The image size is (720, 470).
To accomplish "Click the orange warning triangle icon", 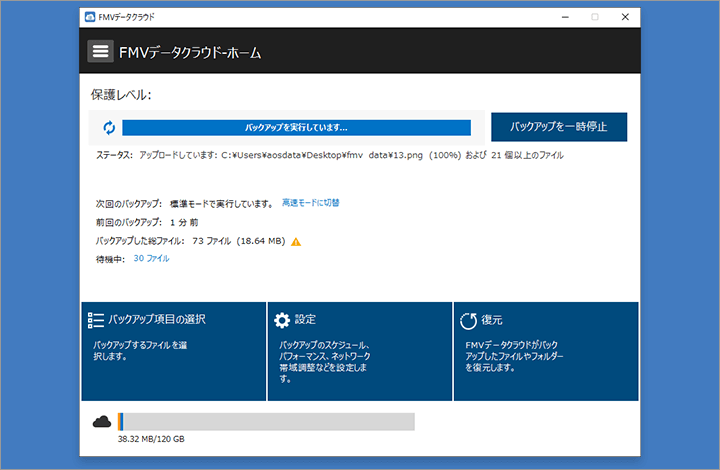I will 296,241.
